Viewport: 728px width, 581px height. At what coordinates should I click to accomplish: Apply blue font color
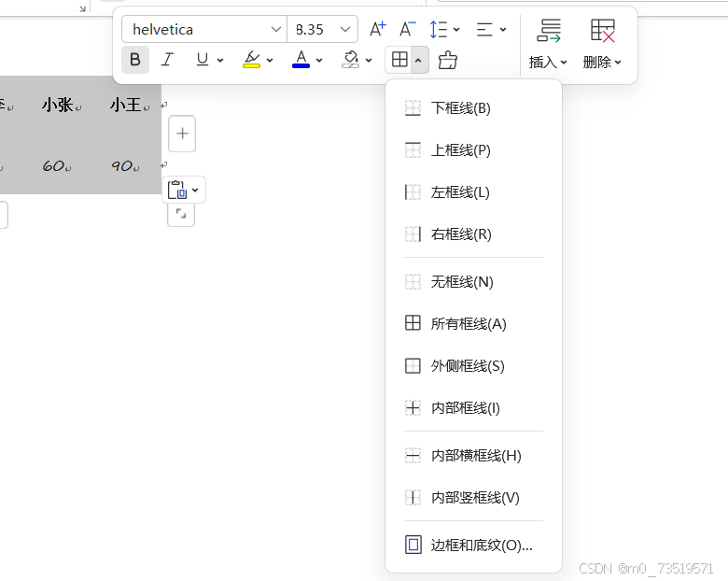(301, 60)
